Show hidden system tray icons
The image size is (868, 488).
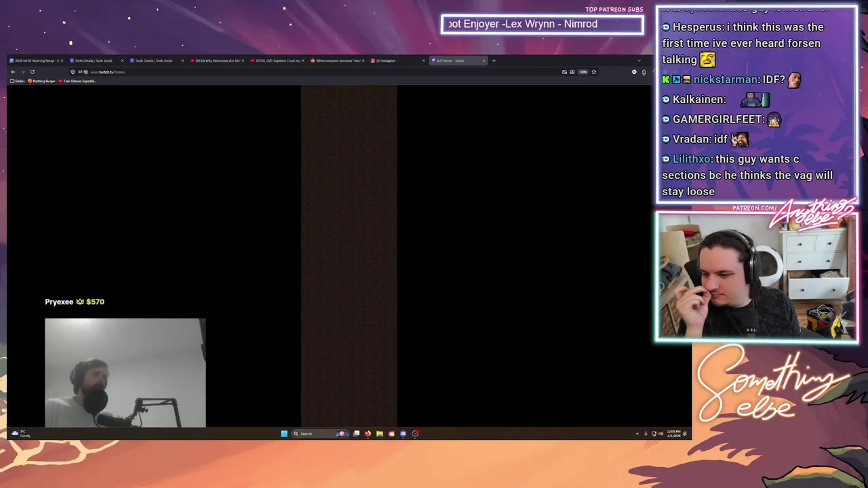pyautogui.click(x=637, y=434)
